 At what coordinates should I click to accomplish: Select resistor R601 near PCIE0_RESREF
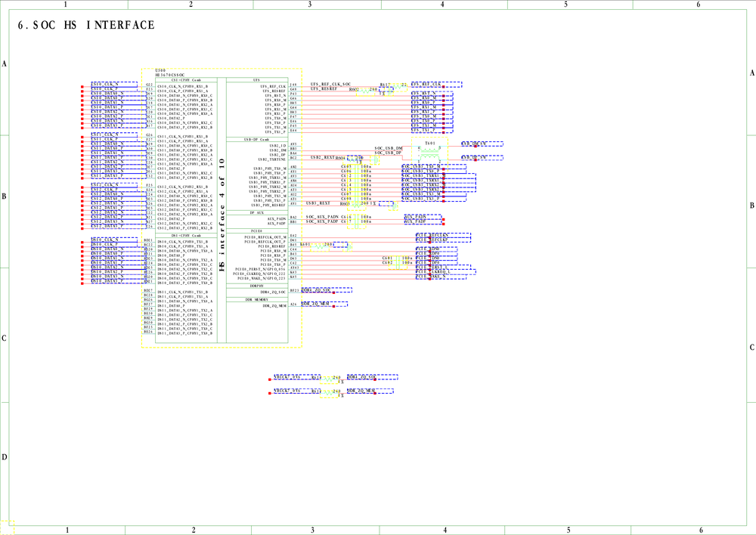pyautogui.click(x=320, y=247)
